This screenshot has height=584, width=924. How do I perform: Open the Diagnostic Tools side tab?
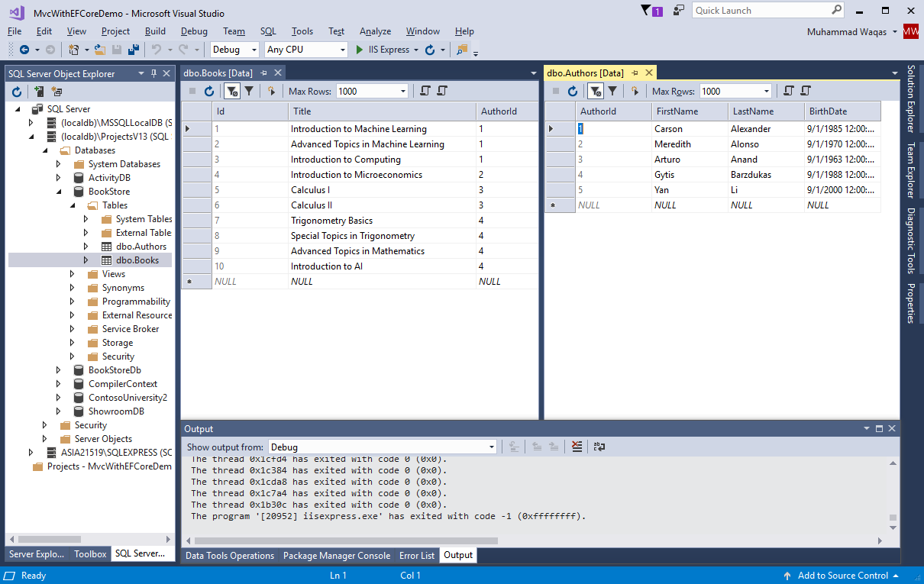[x=910, y=241]
